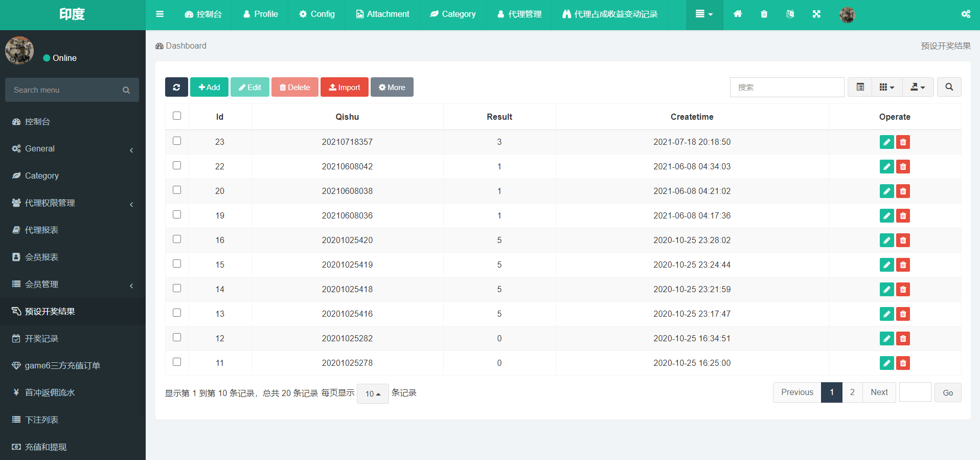Open settings gears icon at top right
The height and width of the screenshot is (460, 980).
pos(965,14)
